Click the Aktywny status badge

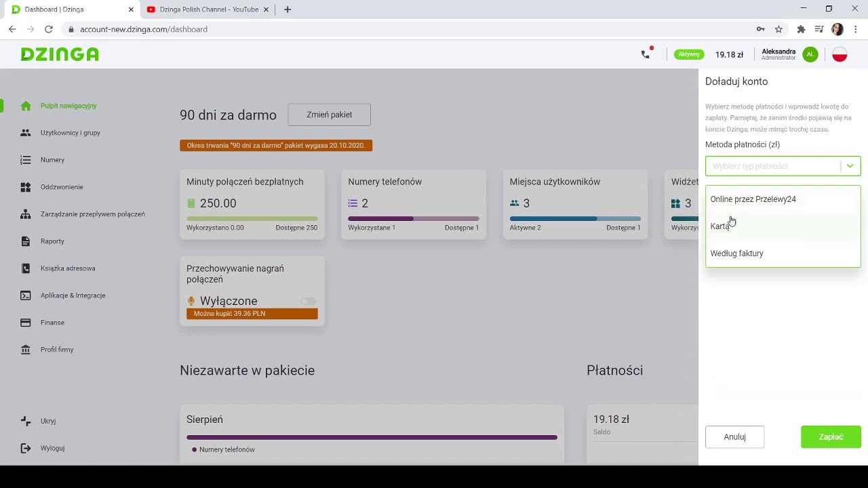pos(689,54)
